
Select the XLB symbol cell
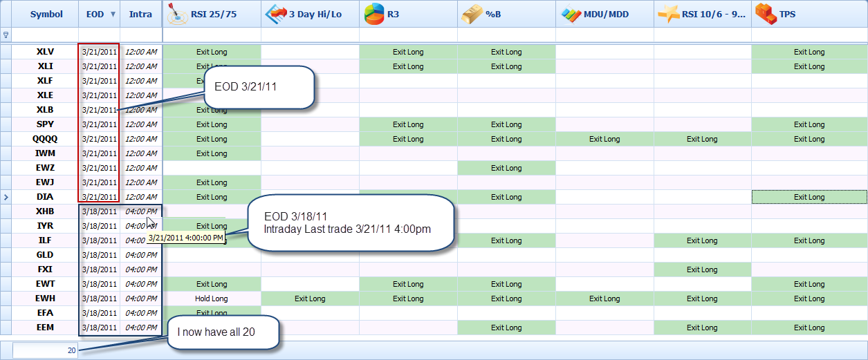[x=45, y=110]
